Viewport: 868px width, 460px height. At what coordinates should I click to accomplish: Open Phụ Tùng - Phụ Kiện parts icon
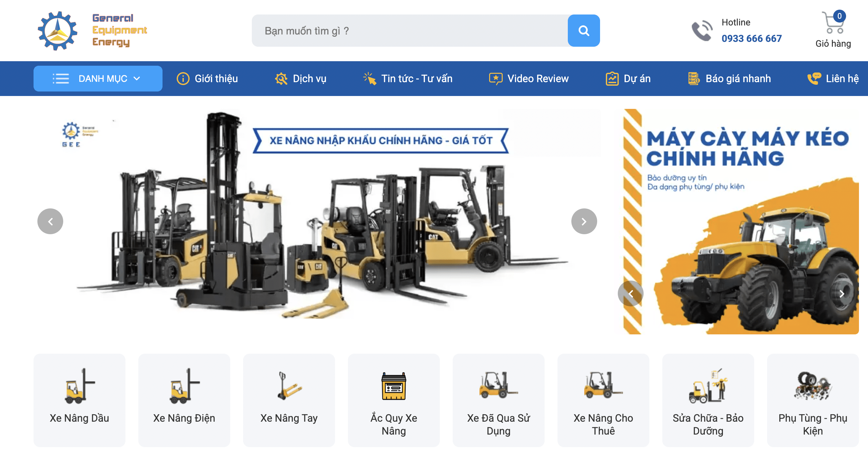(813, 386)
